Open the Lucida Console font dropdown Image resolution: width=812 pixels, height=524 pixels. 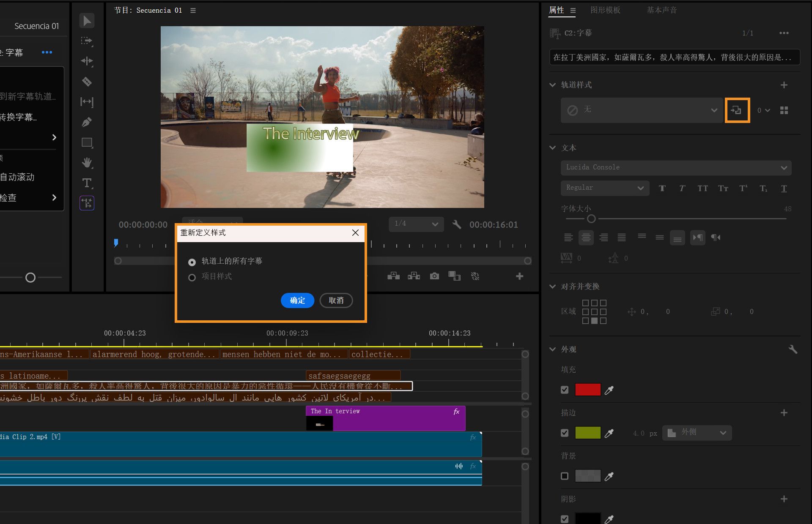tap(676, 167)
